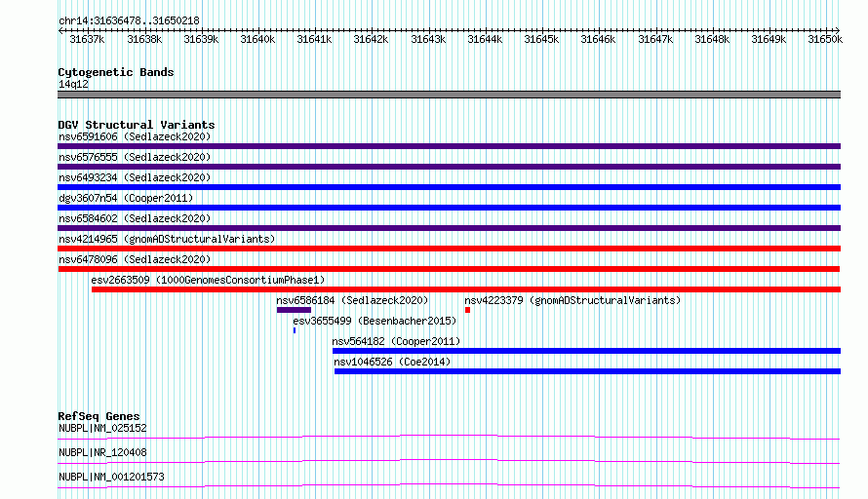This screenshot has width=868, height=499.
Task: Click the NUBPL|NR_120408 label
Action: point(103,452)
